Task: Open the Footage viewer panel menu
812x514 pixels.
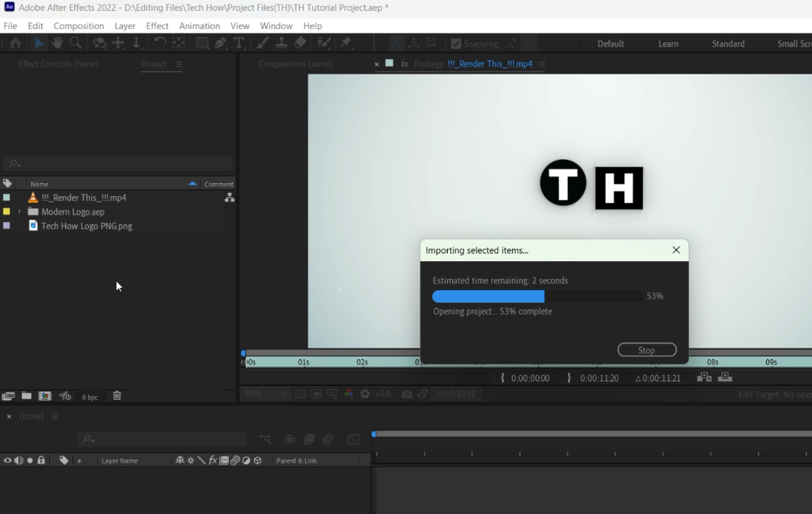Action: click(x=542, y=64)
